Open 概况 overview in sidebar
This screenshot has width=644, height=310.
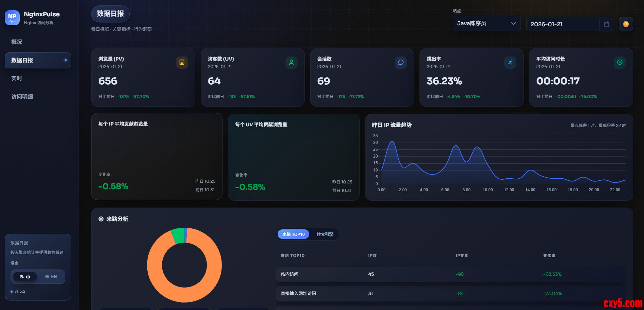[x=17, y=42]
